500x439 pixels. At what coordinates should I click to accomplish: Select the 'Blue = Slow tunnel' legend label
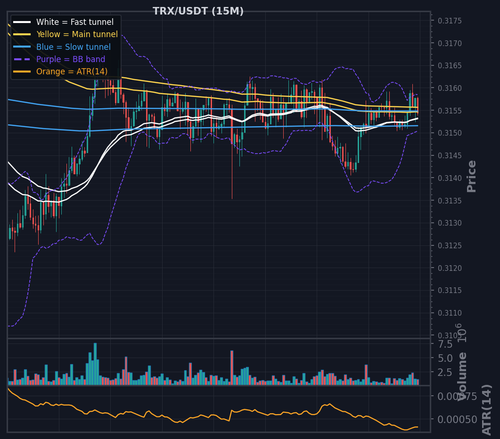[x=73, y=47]
